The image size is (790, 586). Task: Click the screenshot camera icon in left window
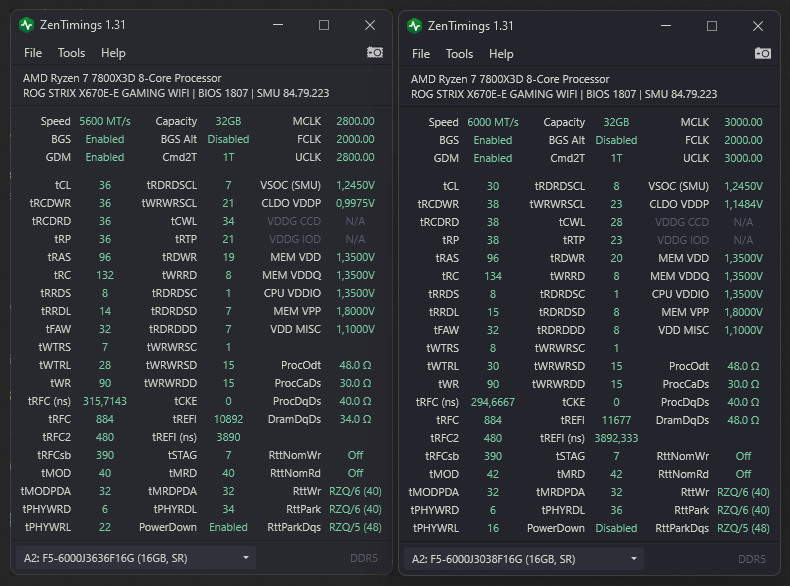pos(374,52)
